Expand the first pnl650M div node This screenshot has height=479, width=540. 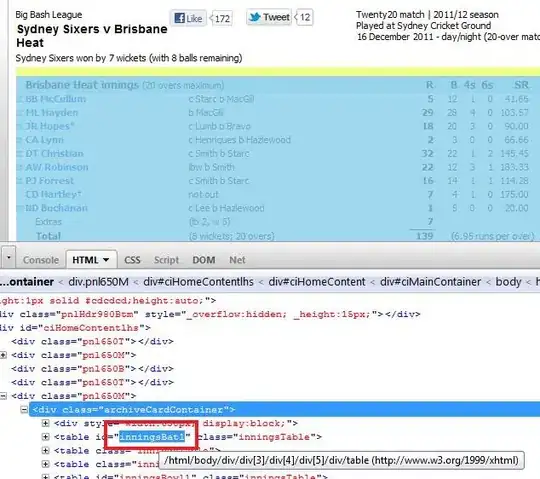3,355
